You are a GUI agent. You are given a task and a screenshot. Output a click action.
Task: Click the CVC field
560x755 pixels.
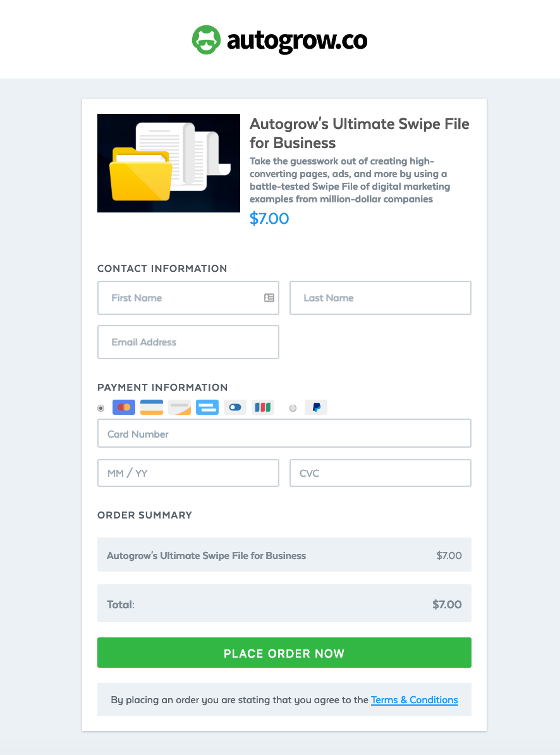click(380, 472)
